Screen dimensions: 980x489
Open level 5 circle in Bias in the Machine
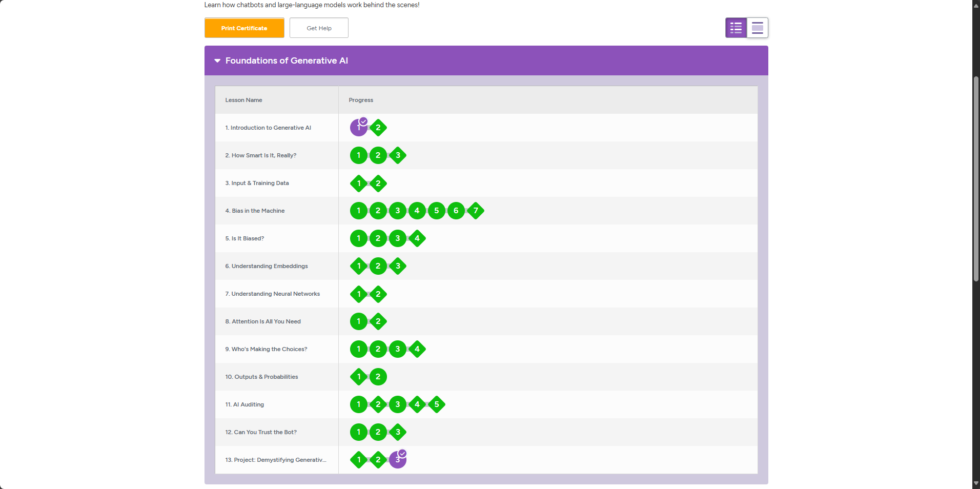tap(437, 211)
